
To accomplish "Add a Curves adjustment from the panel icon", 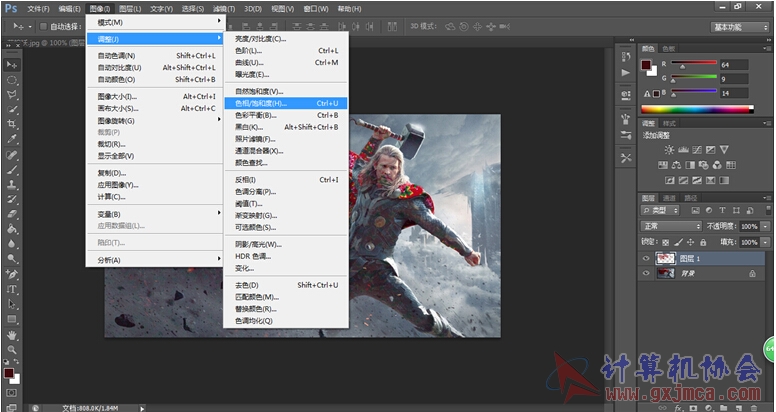I will click(x=697, y=150).
